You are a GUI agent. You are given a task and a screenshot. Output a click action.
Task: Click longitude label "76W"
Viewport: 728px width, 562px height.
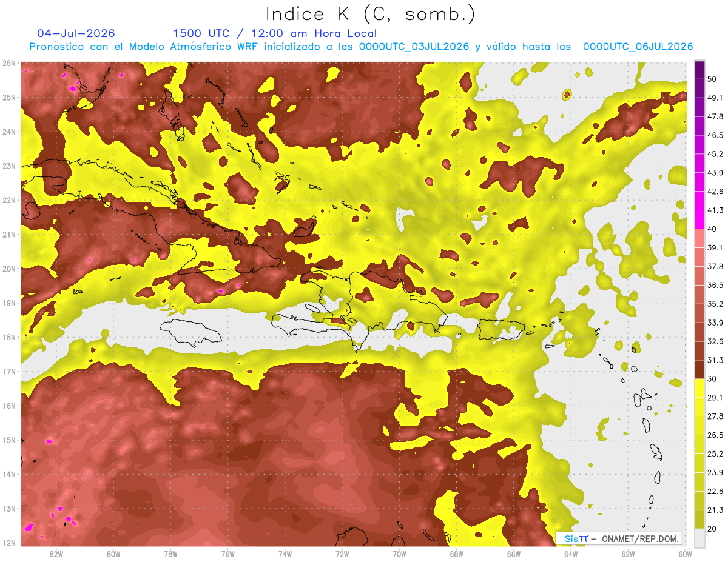coord(228,554)
